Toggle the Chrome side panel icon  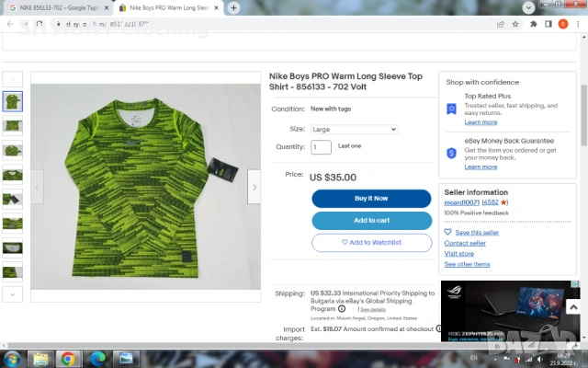(548, 24)
